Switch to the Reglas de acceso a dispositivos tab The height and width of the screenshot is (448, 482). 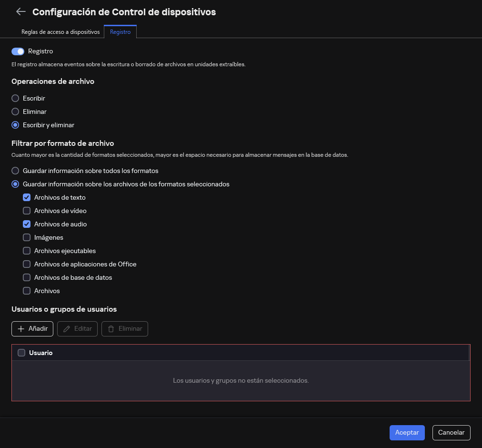click(x=60, y=31)
